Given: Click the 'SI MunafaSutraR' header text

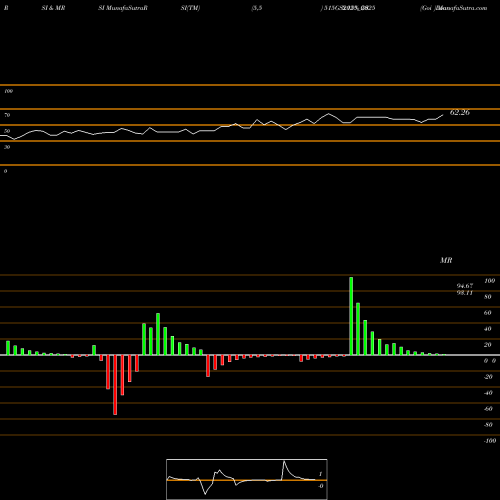Looking at the screenshot, I should pos(123,8).
